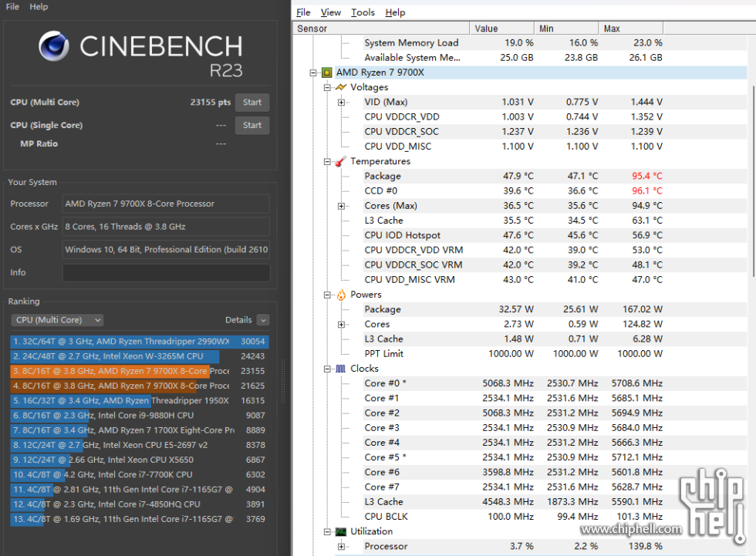
Task: Start the CPU (Multi Core) test
Action: [252, 102]
